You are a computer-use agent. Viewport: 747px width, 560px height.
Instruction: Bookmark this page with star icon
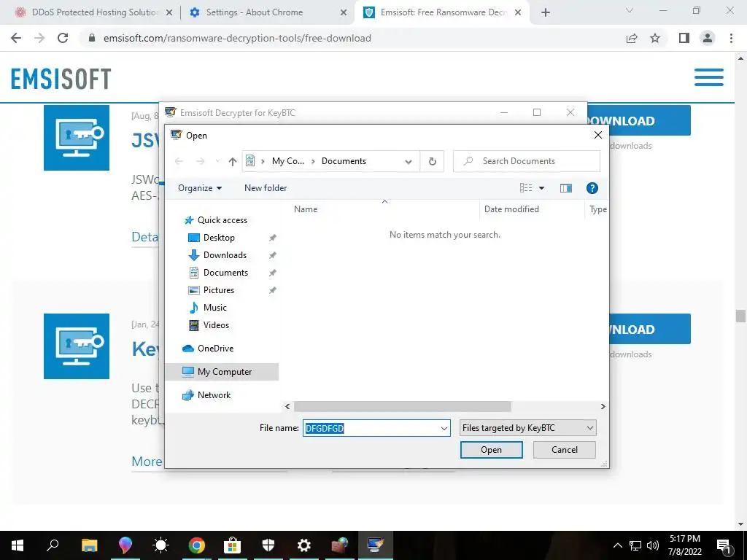click(656, 38)
